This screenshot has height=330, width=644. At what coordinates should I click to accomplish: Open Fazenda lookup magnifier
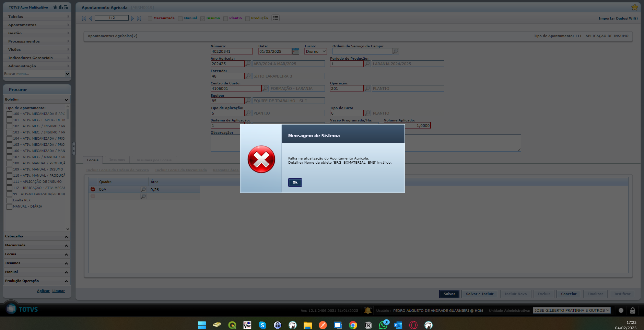click(248, 76)
